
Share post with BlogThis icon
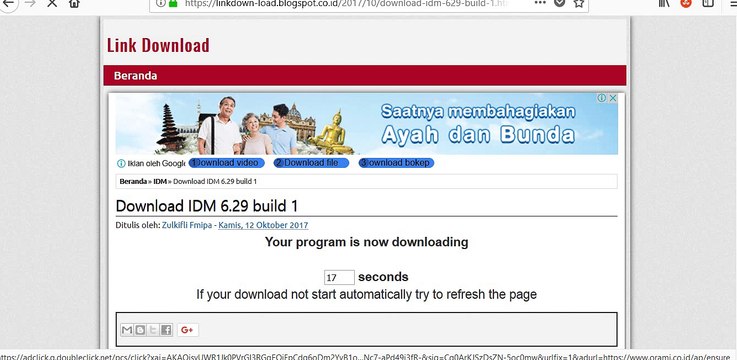[140, 330]
